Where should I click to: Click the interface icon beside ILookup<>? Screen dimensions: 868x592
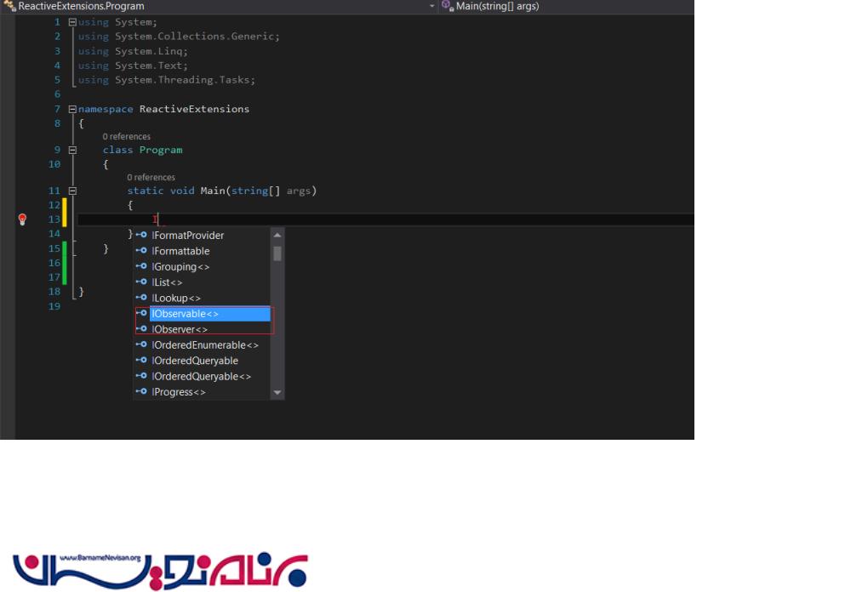click(x=142, y=298)
